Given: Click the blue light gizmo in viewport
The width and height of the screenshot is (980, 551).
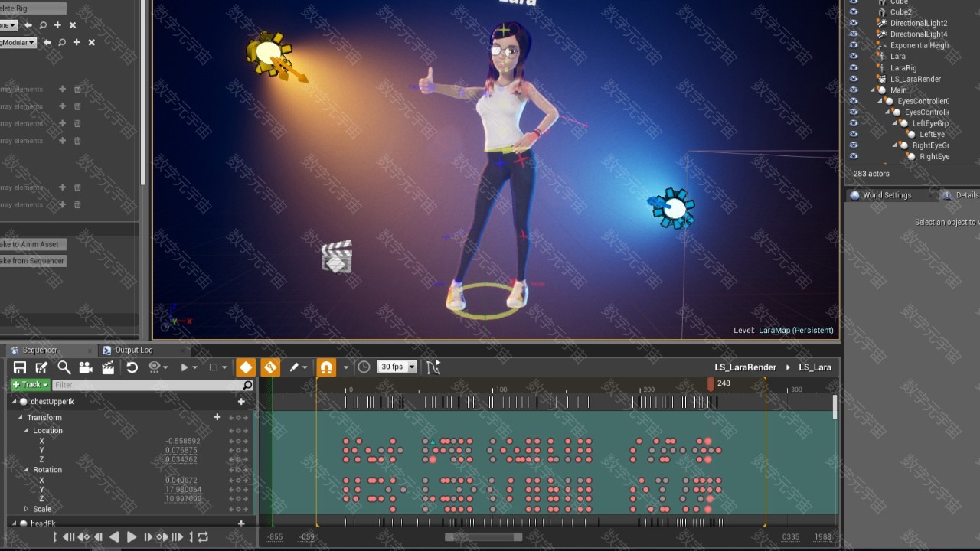Looking at the screenshot, I should click(x=673, y=207).
